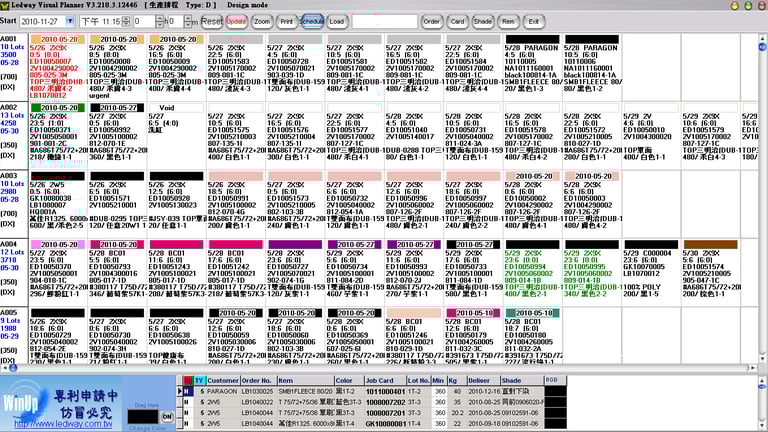This screenshot has height=432, width=768.
Task: Click the brown header of card ED10051574
Action: [x=710, y=244]
